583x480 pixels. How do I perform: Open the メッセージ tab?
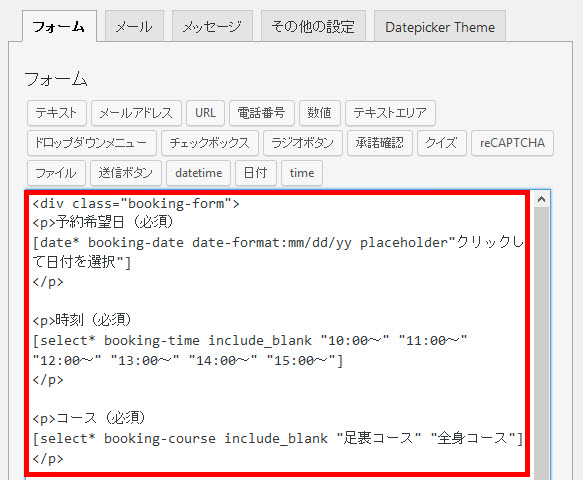(x=212, y=26)
